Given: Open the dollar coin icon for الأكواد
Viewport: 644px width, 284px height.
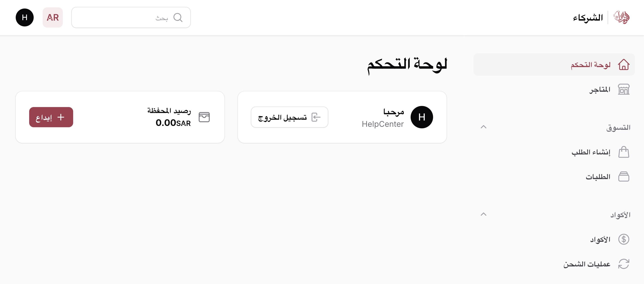Looking at the screenshot, I should point(624,239).
